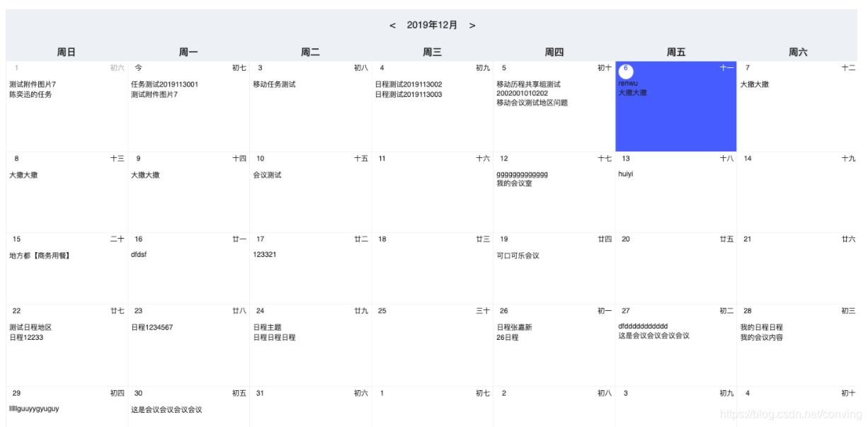
Task: Open event huiyi on day 13
Action: [625, 173]
